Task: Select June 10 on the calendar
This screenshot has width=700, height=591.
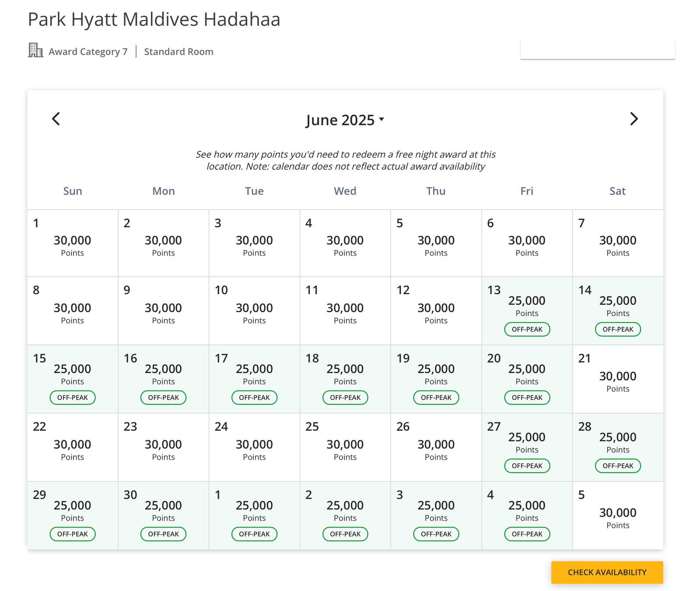Action: point(254,311)
